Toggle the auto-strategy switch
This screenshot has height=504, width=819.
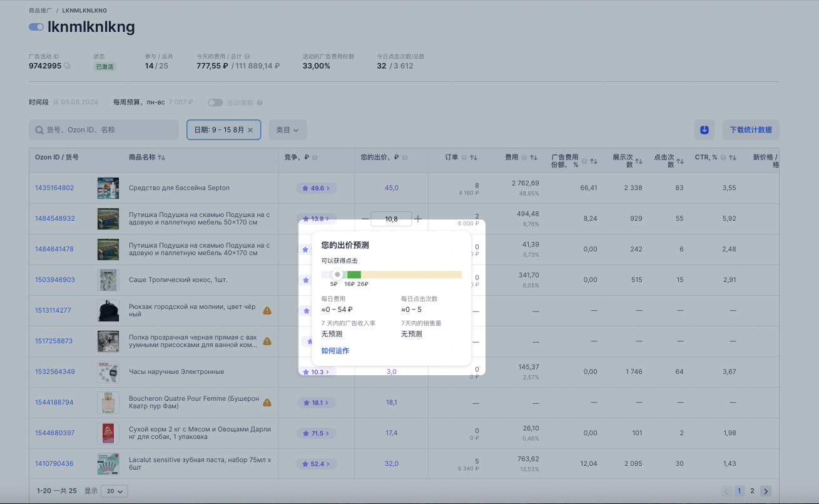click(x=215, y=102)
